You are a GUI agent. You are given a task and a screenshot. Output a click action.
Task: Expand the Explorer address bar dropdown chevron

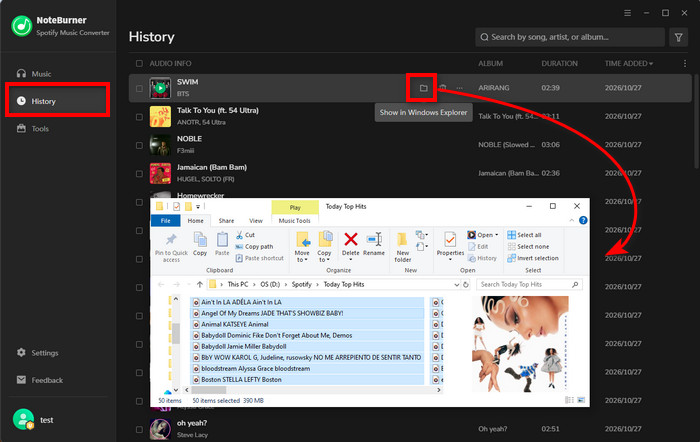coord(456,285)
